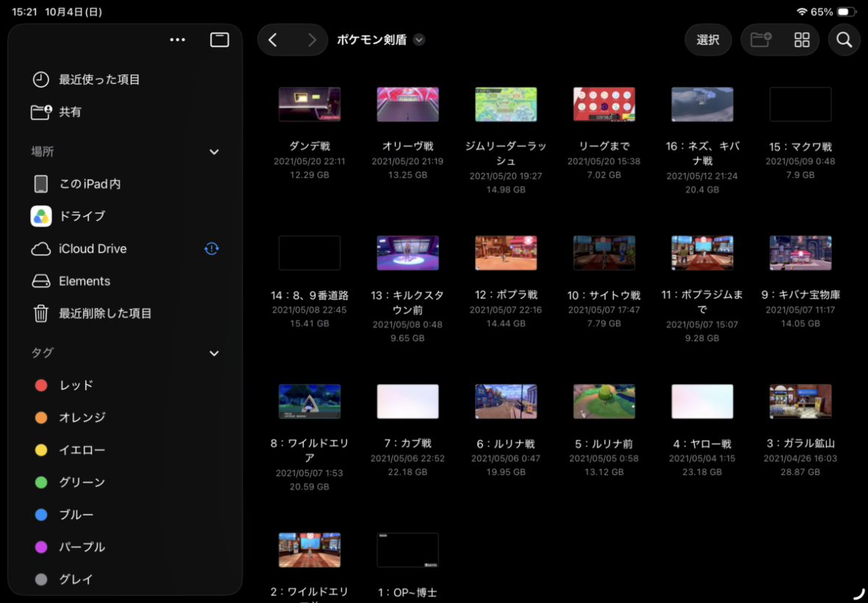Change view mode with the grid icon
The image size is (868, 603).
point(802,40)
